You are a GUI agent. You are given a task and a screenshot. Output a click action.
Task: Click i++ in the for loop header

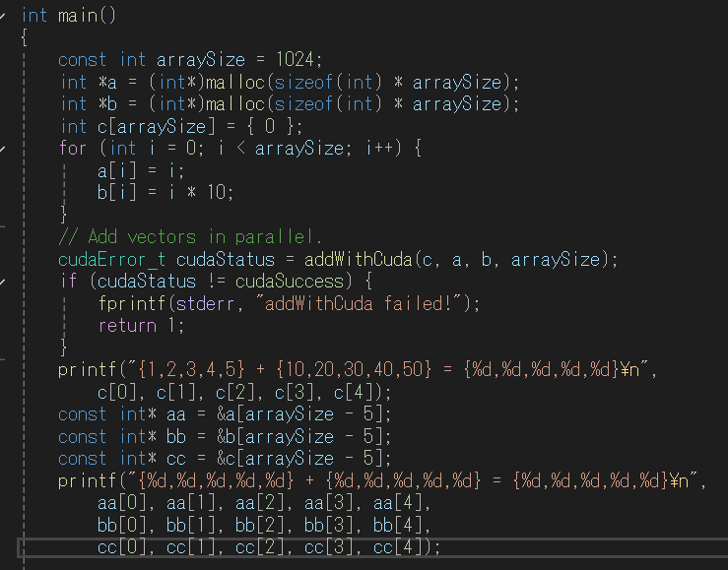click(379, 149)
